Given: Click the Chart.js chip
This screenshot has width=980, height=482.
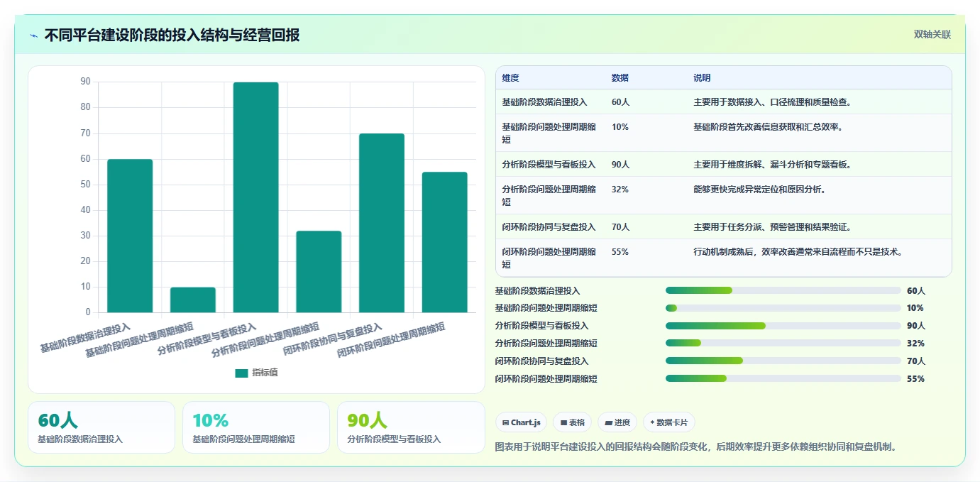Looking at the screenshot, I should [522, 422].
